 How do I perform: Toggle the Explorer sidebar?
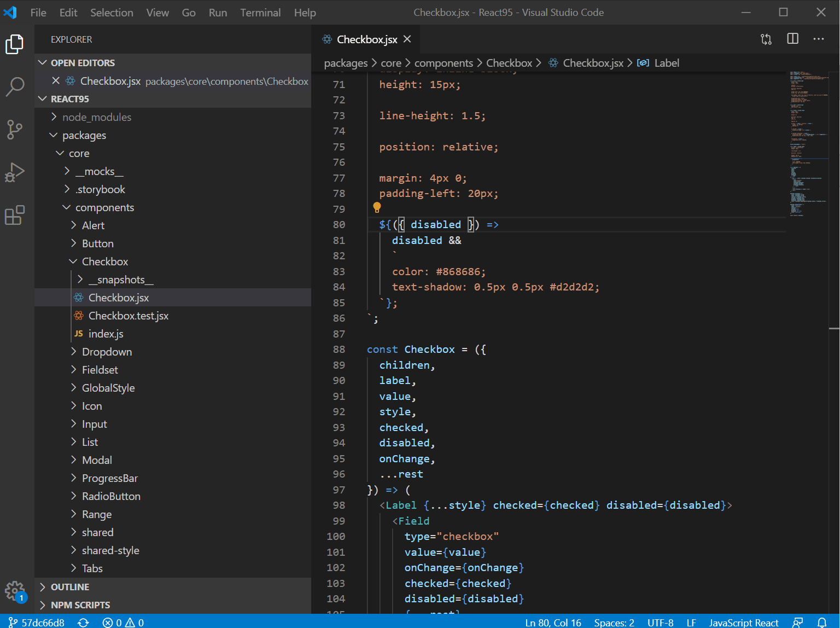coord(15,44)
